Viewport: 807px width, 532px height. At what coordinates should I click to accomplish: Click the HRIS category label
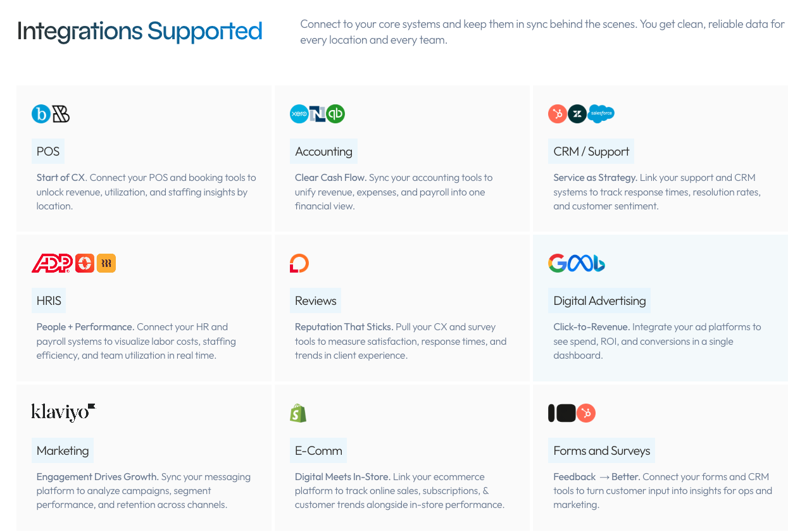point(49,300)
